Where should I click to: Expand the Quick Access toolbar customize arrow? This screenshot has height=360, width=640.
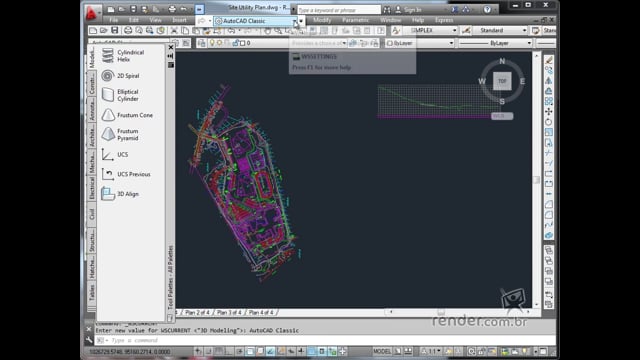(x=199, y=9)
